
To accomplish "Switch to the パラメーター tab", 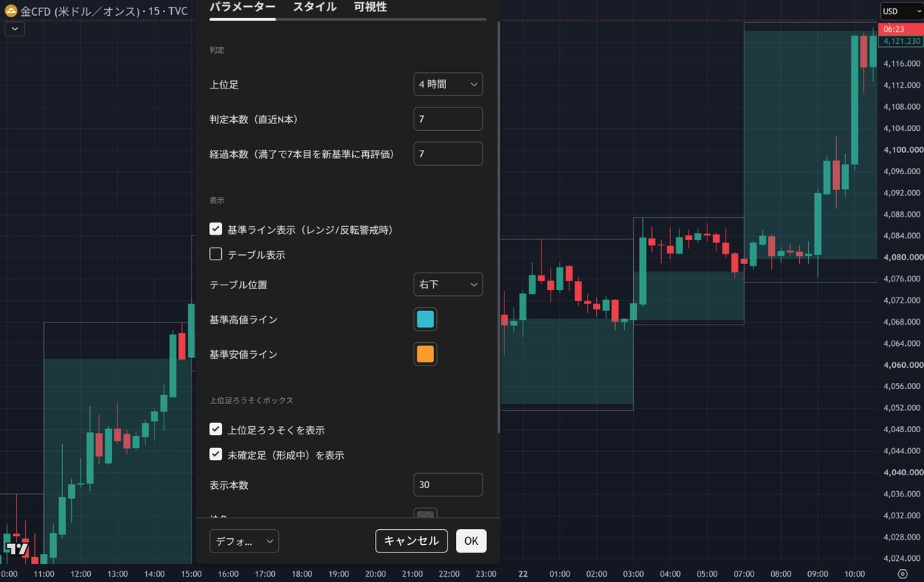I will point(242,7).
